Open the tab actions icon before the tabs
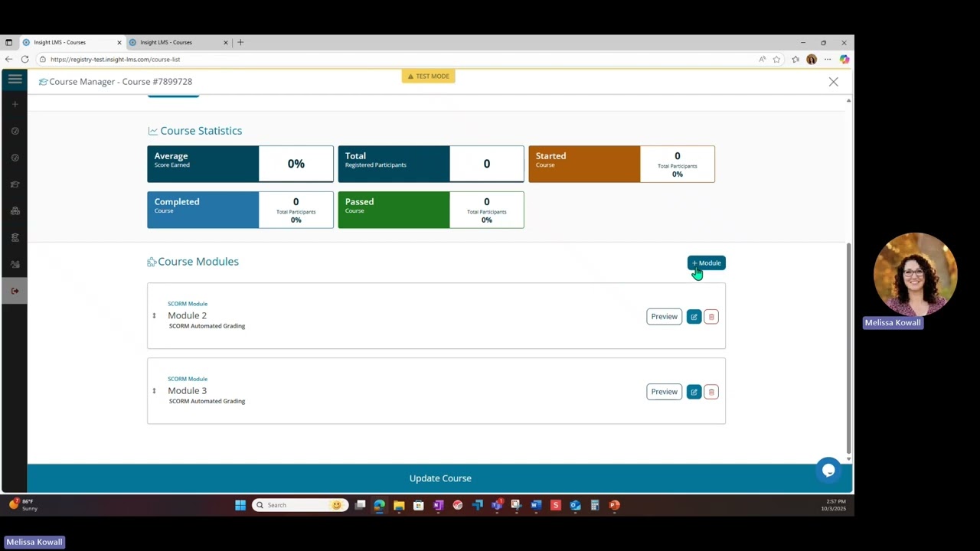Image resolution: width=980 pixels, height=551 pixels. [x=9, y=43]
